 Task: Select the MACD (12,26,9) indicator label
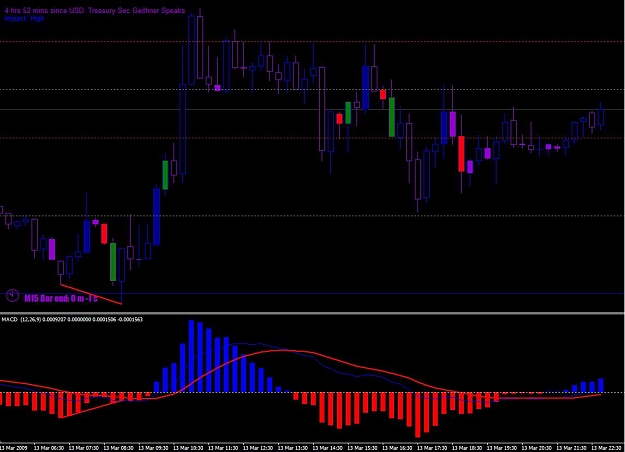click(x=72, y=319)
